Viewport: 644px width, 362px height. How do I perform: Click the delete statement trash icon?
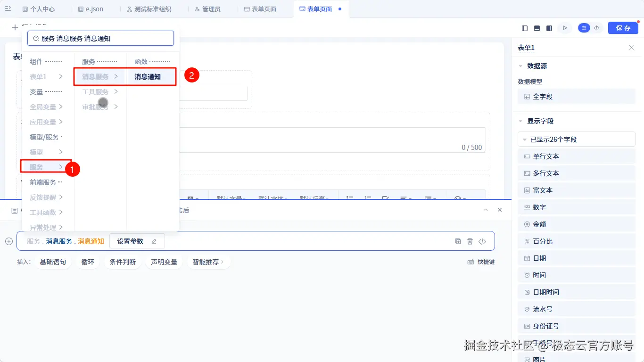click(470, 241)
